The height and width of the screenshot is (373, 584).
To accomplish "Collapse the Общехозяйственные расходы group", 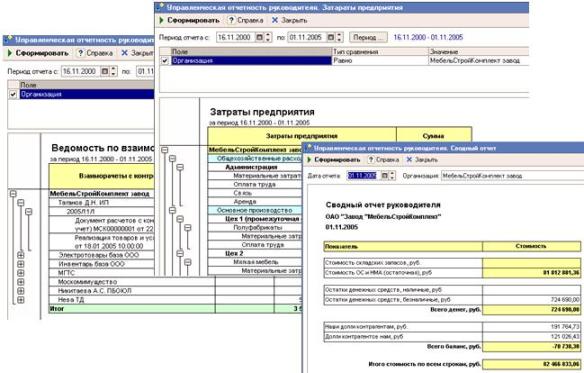I will click(172, 159).
